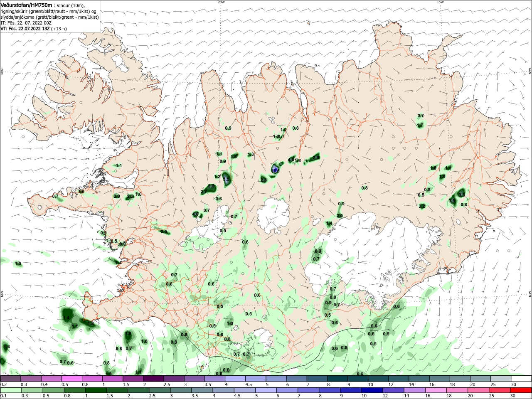This screenshot has height=399, width=532.
Task: Click the palest green 0.1–0.3 rain legend swatch
Action: [x=10, y=390]
